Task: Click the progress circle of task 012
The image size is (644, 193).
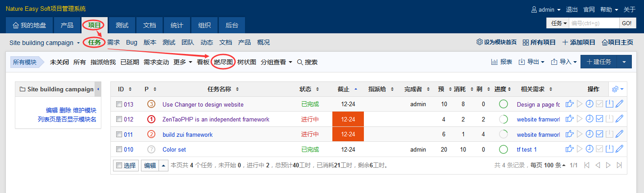Action: (503, 119)
